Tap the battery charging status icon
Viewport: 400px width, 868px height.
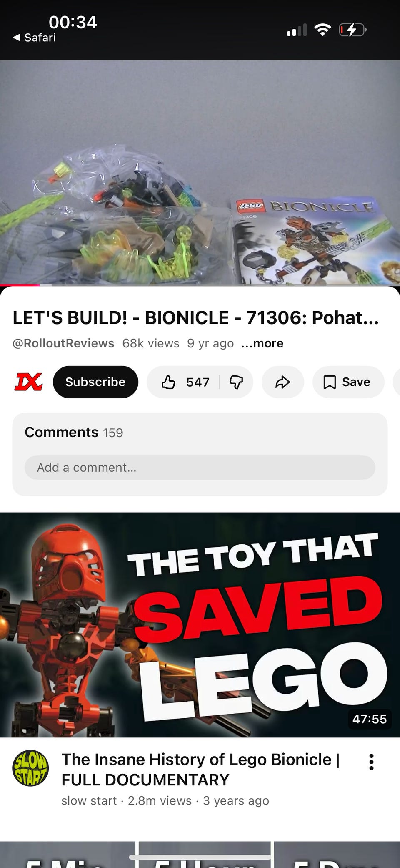tap(352, 30)
